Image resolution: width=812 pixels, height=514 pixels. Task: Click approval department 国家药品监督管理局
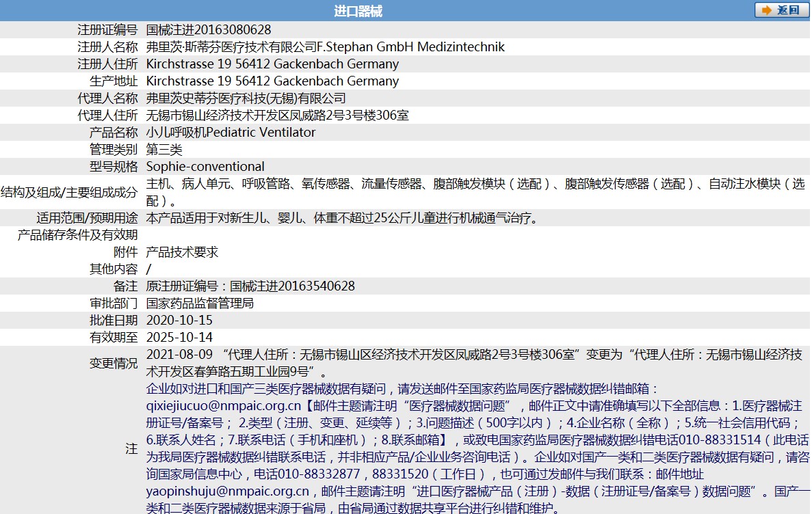(x=200, y=303)
